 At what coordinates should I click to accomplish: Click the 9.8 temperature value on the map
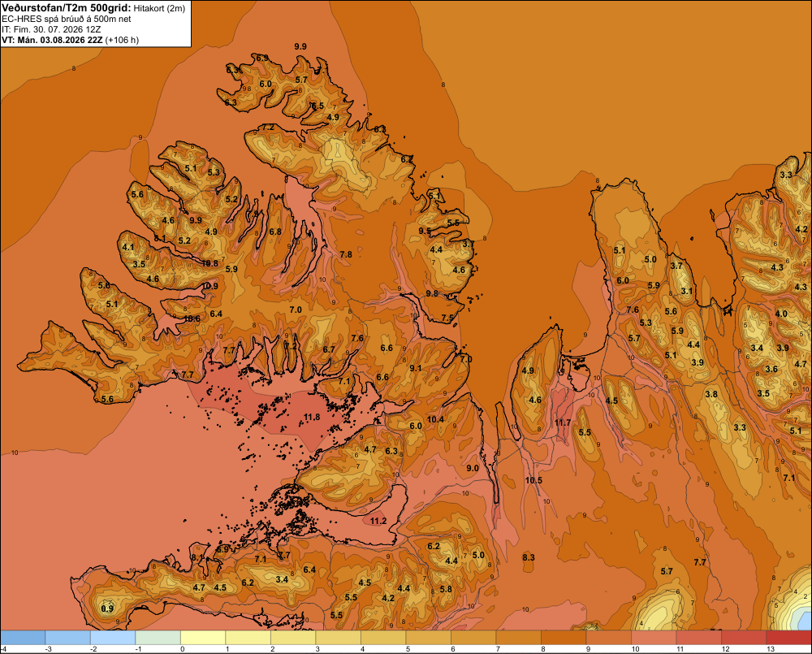click(432, 293)
